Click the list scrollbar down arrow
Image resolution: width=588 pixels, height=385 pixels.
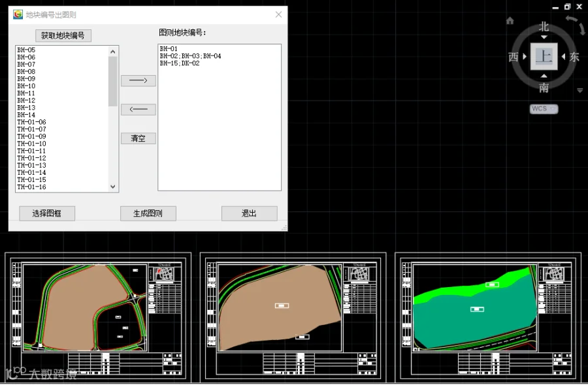point(113,187)
